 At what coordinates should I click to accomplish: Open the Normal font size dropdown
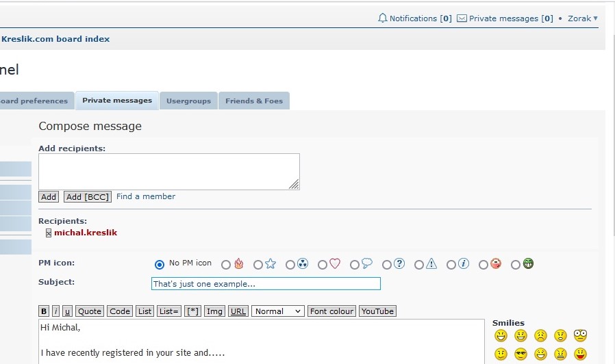(277, 311)
